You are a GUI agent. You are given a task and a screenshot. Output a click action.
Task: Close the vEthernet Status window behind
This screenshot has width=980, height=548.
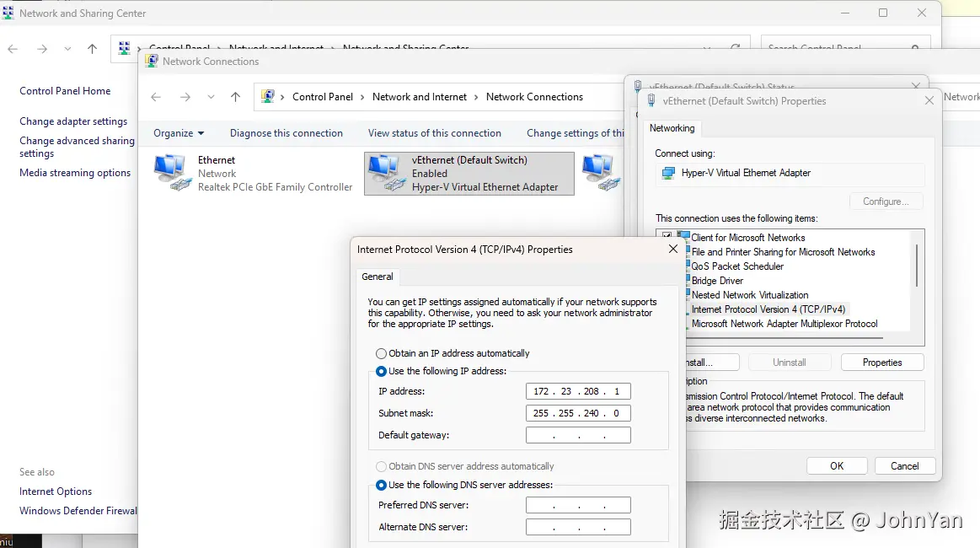916,86
